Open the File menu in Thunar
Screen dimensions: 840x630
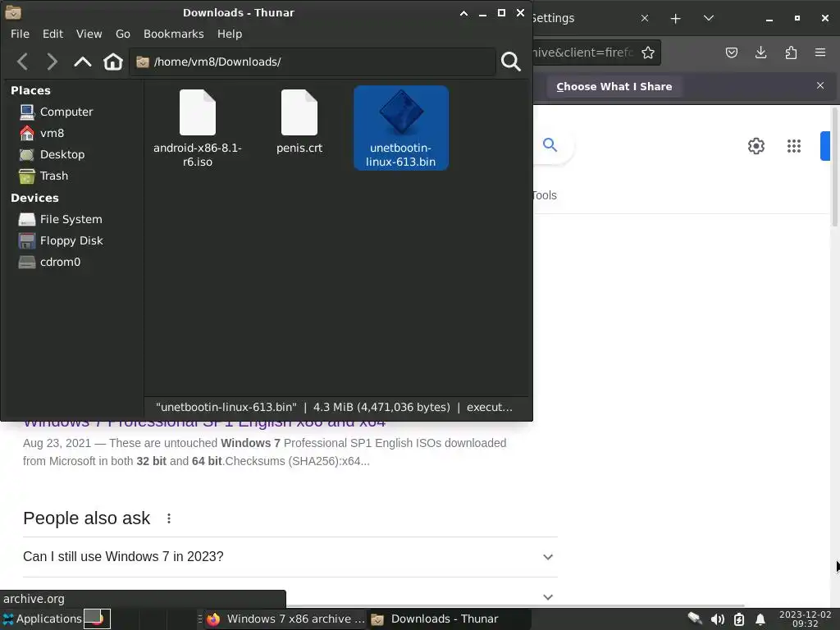pos(20,34)
